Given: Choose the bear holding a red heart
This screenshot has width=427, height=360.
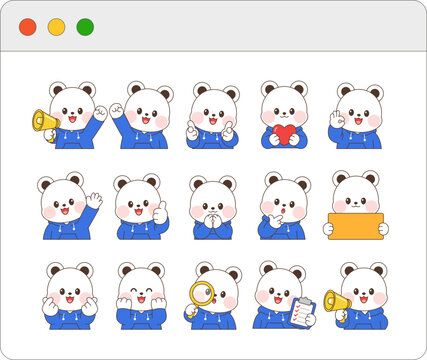Looking at the screenshot, I should tap(284, 114).
